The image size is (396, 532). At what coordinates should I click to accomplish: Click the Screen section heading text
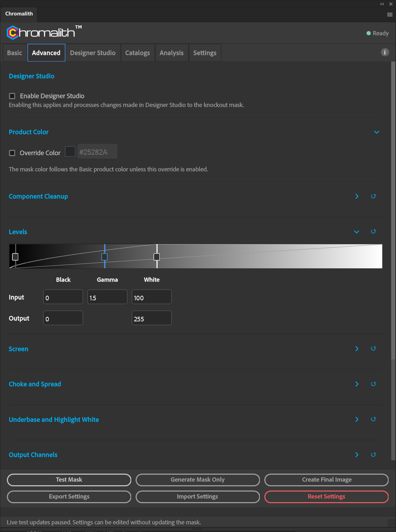click(19, 349)
